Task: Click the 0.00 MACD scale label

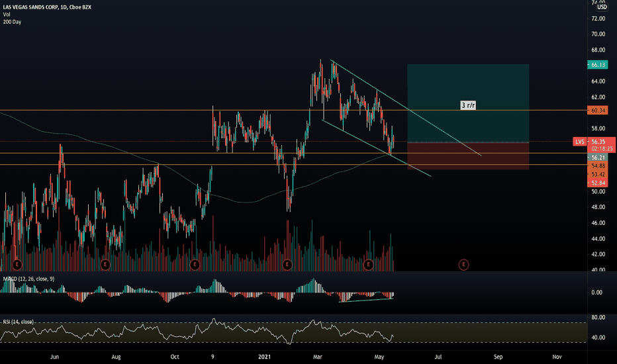Action: [x=597, y=293]
